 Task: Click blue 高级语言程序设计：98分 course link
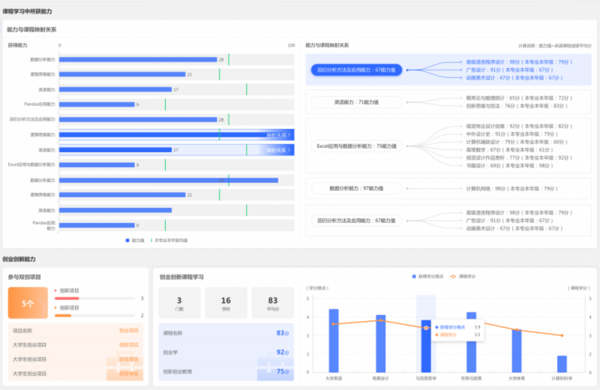pos(519,62)
